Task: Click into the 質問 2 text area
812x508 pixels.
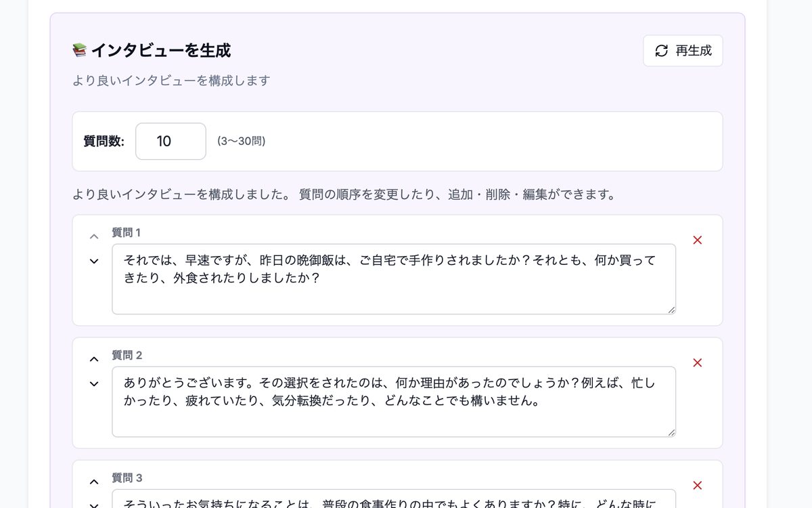Action: click(x=394, y=402)
